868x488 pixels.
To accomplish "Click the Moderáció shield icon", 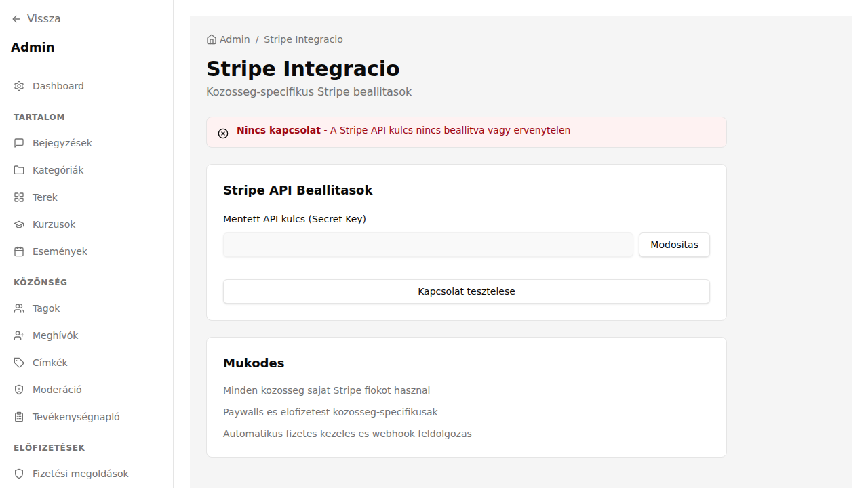I will click(x=19, y=390).
